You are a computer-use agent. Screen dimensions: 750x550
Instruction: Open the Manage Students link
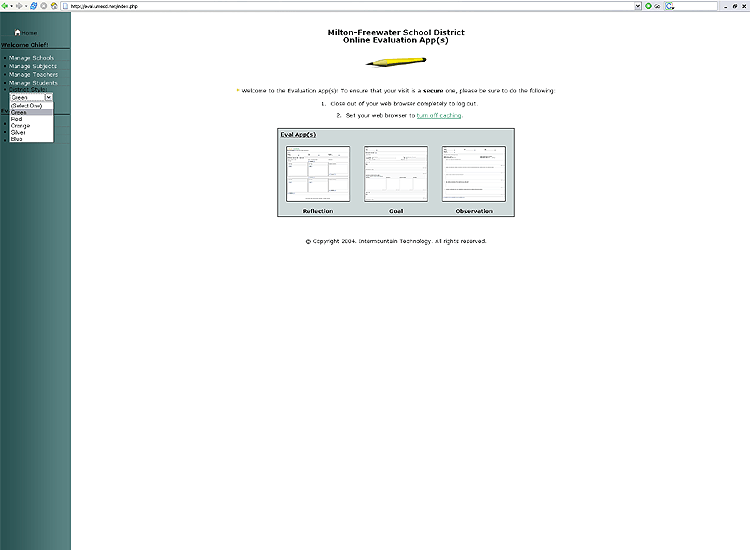click(33, 83)
